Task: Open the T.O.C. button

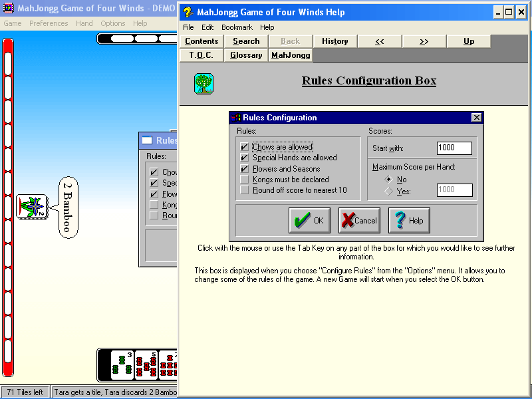Action: click(201, 55)
